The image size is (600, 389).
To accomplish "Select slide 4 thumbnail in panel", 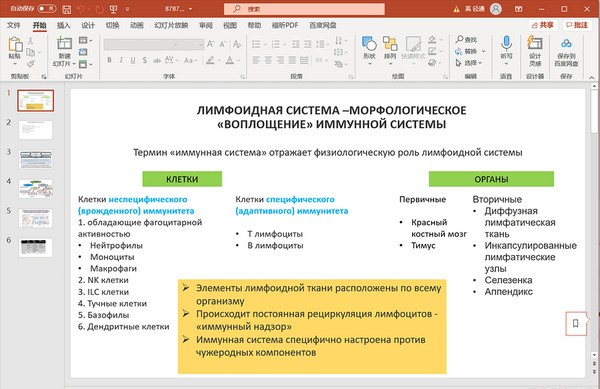I will click(x=36, y=189).
